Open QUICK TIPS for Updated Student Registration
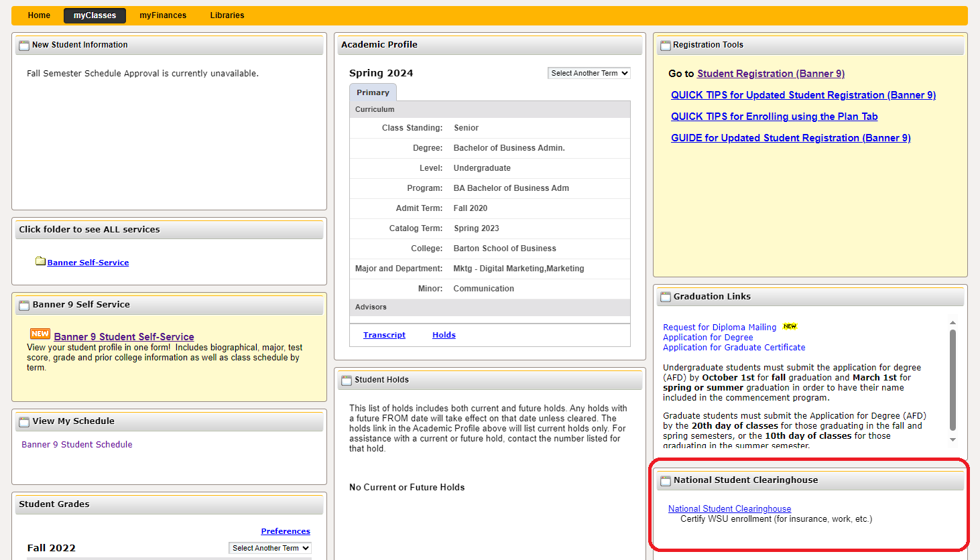Screen dimensions: 980x560 (804, 95)
